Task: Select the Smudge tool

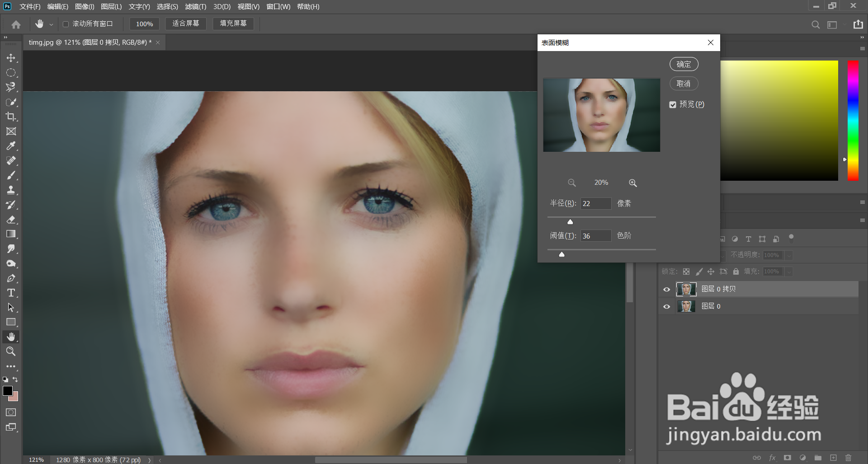Action: coord(11,249)
